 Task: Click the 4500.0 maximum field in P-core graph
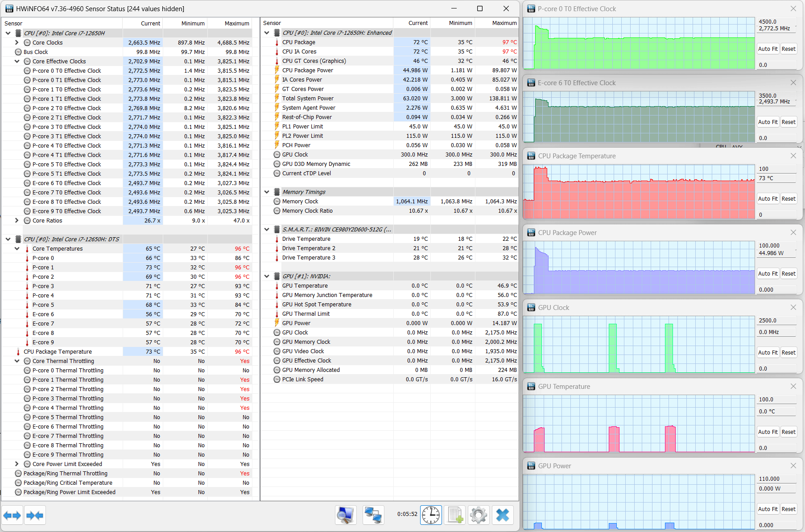[x=777, y=22]
